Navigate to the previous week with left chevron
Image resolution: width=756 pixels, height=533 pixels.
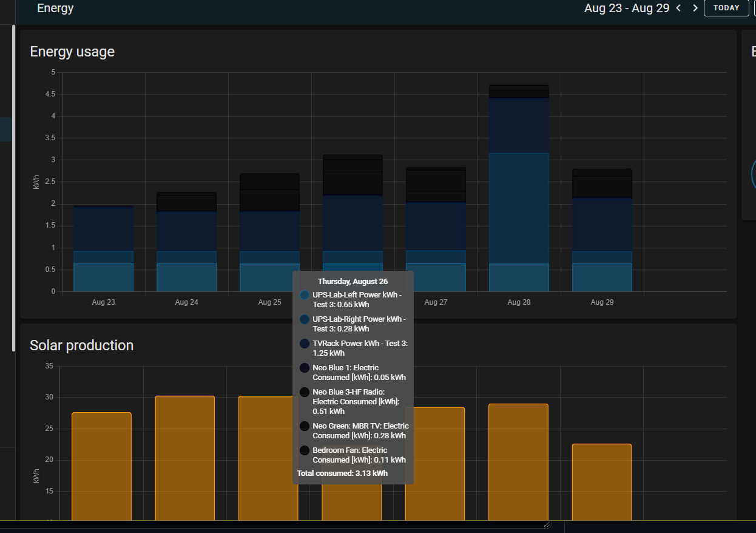(678, 8)
